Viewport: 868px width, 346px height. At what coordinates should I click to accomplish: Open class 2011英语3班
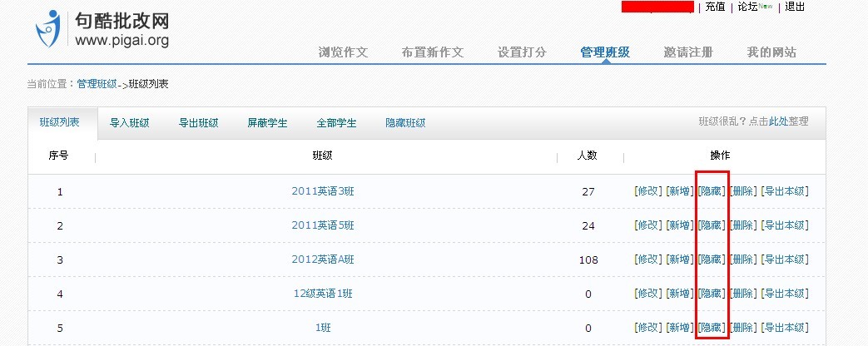coord(323,191)
